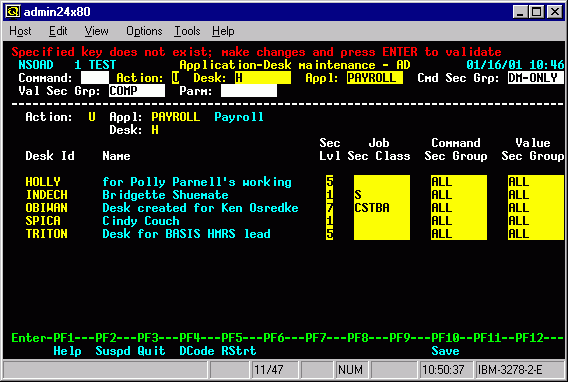Click the date 01/16/01 in header
Viewport: 568px width, 382px height.
[494, 65]
